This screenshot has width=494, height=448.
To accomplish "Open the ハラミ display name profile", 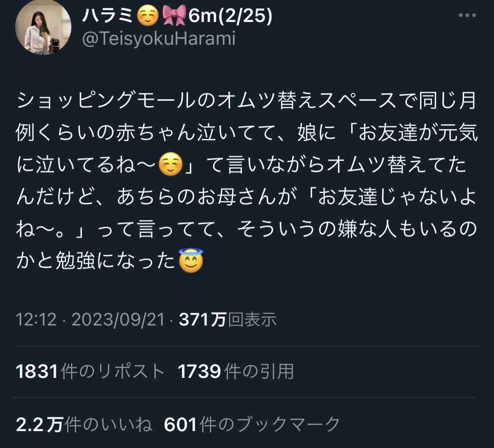I will click(x=107, y=15).
